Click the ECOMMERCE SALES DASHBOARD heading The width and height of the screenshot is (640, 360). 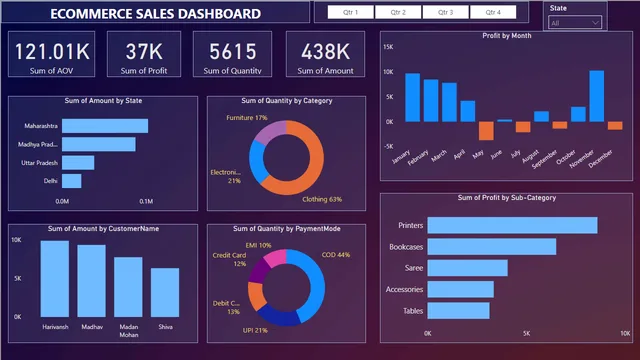point(156,14)
